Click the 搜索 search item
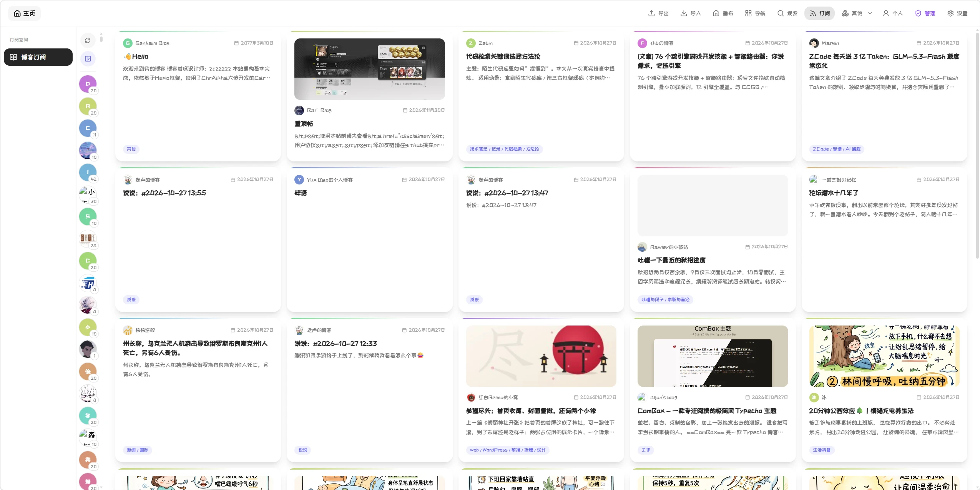Screen dimensions: 980x490 point(787,13)
